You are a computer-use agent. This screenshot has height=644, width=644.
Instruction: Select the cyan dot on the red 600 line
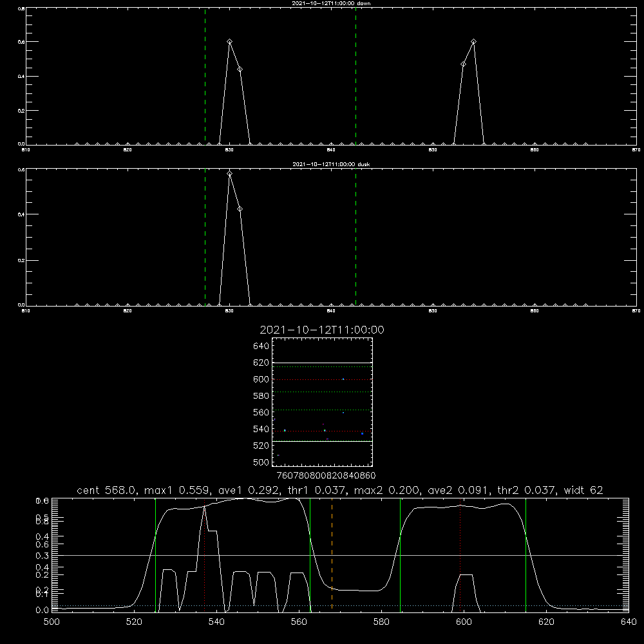[343, 379]
